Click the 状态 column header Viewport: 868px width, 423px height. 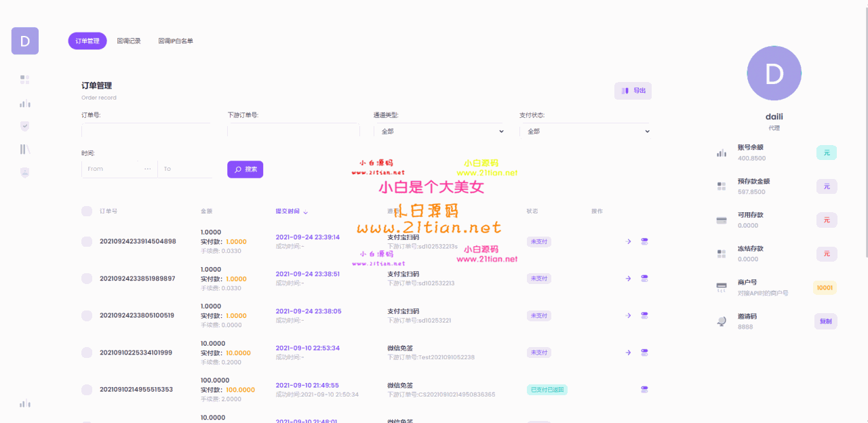(x=532, y=211)
